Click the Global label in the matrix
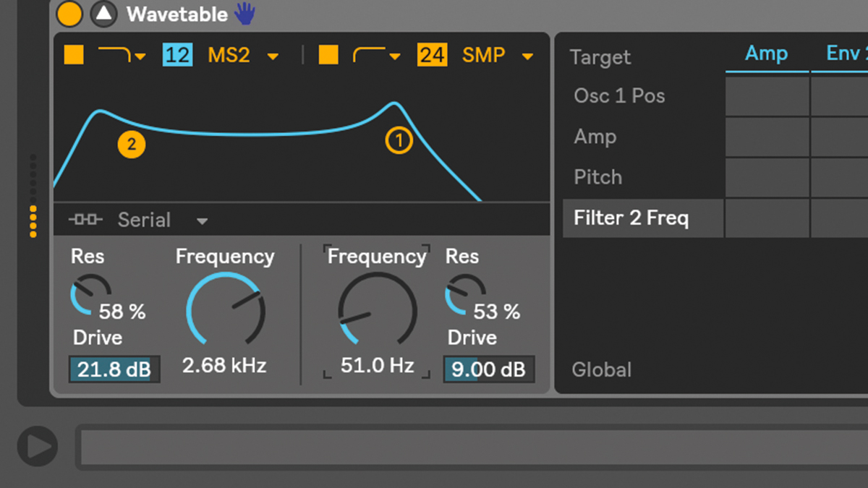 pos(602,369)
